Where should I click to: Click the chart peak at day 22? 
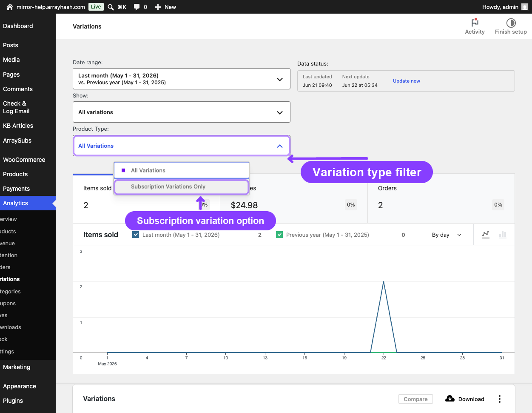tap(384, 282)
